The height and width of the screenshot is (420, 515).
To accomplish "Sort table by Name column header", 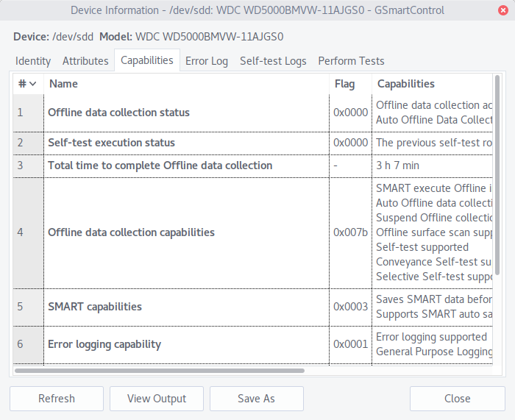I will click(187, 84).
